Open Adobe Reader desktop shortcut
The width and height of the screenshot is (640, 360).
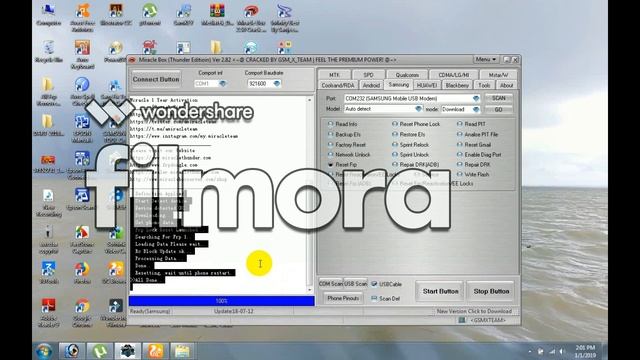[49, 312]
